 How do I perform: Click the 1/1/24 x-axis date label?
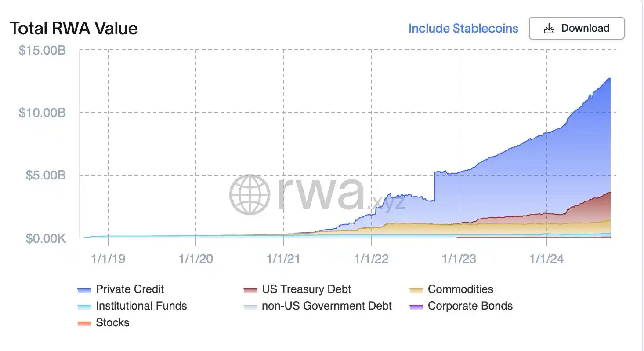pyautogui.click(x=547, y=259)
